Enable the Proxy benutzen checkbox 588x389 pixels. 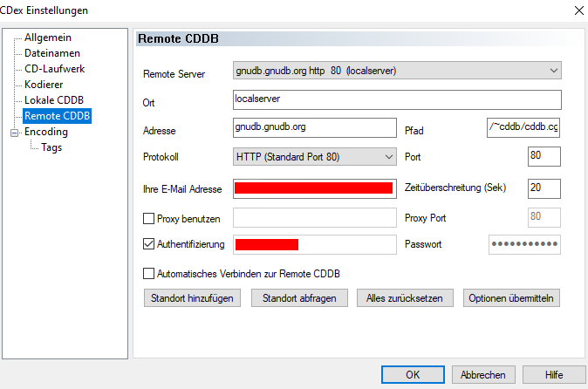[149, 217]
